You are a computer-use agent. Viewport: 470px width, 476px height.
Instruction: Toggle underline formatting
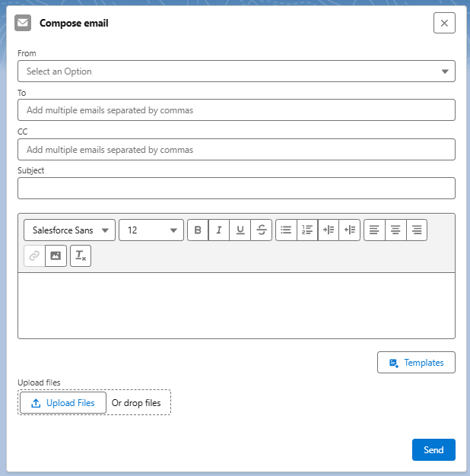(240, 230)
